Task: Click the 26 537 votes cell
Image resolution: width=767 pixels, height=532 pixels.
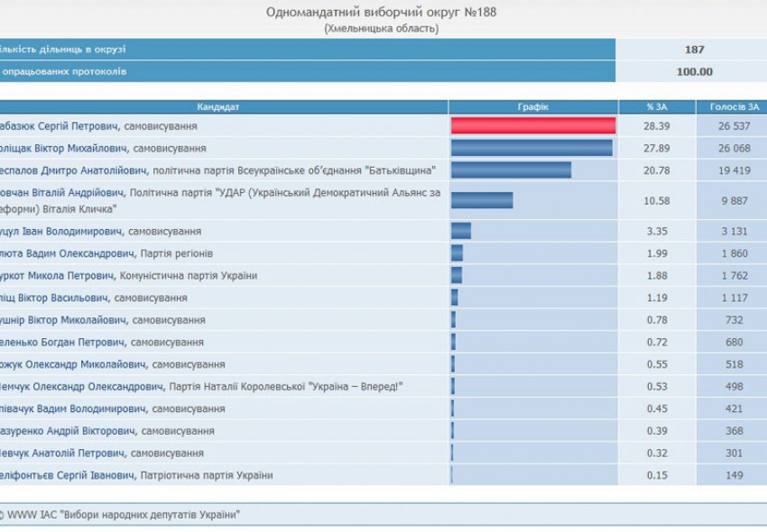Action: pyautogui.click(x=733, y=126)
